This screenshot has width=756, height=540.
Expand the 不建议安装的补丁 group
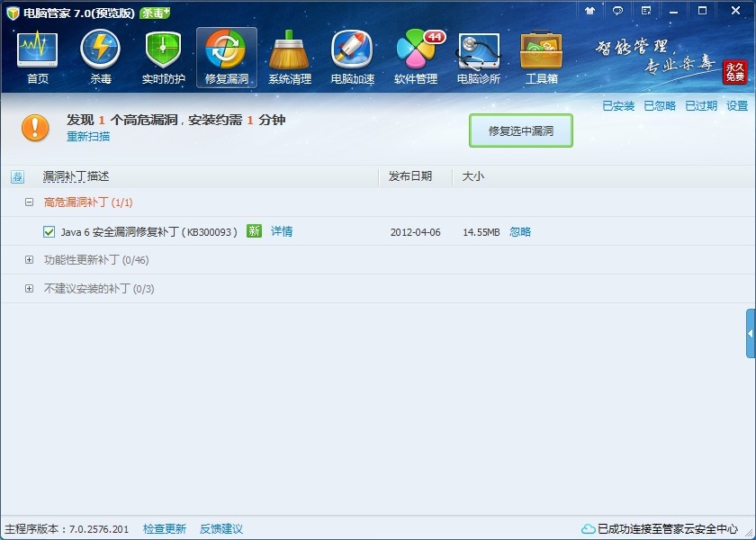29,289
